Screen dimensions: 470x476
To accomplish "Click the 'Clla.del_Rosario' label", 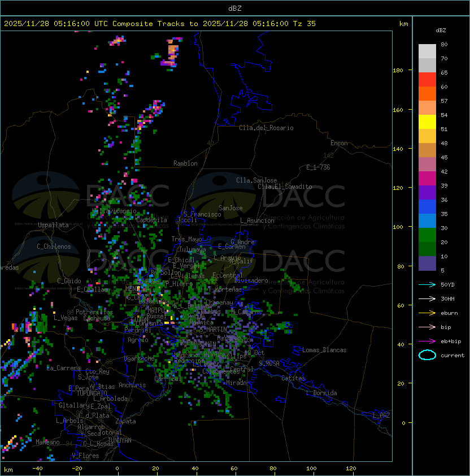I will tap(266, 128).
